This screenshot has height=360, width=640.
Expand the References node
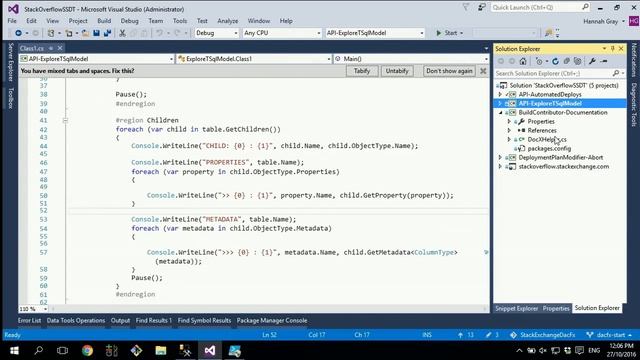pyautogui.click(x=509, y=131)
